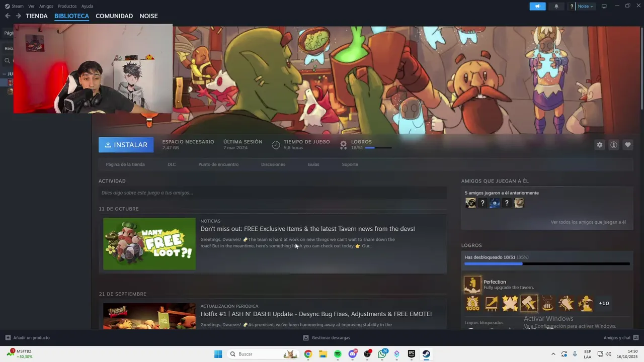Select the five stars achievement icon

[510, 303]
